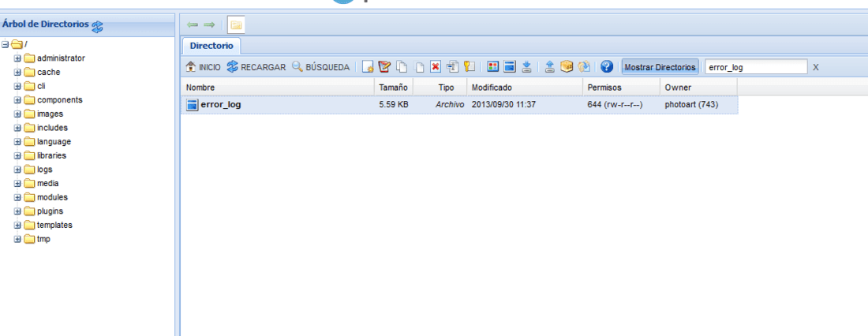Image resolution: width=868 pixels, height=336 pixels.
Task: Expand the components folder
Action: 17,100
